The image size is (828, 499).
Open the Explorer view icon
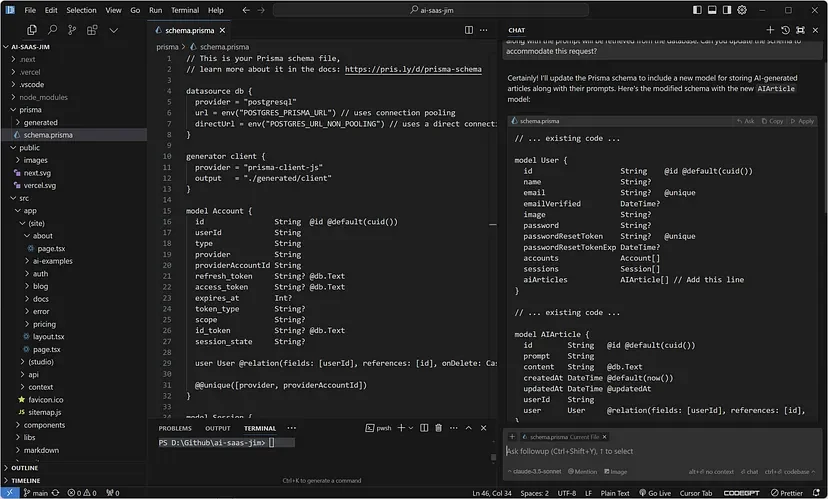pos(32,30)
